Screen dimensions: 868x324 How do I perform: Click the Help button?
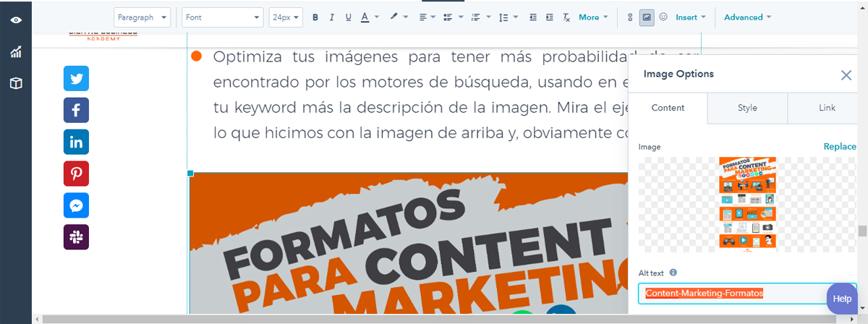pyautogui.click(x=842, y=299)
